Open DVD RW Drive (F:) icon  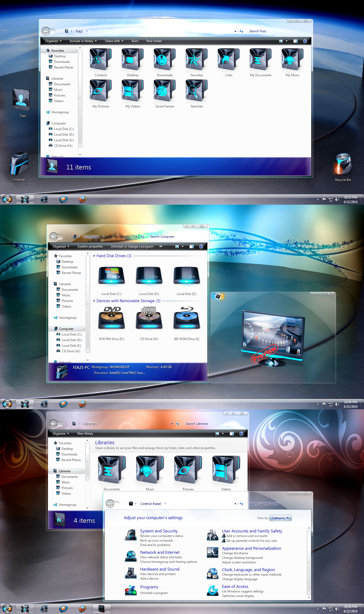[x=111, y=318]
